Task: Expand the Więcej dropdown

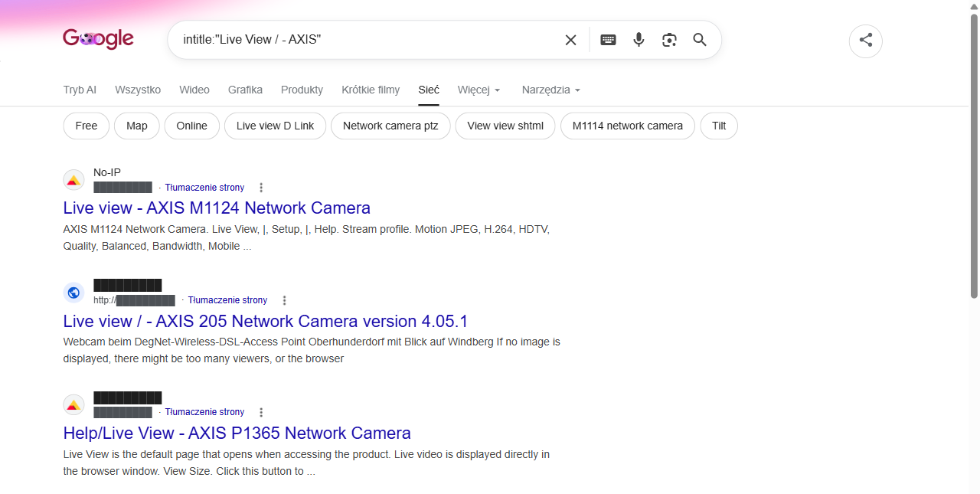Action: pyautogui.click(x=479, y=90)
